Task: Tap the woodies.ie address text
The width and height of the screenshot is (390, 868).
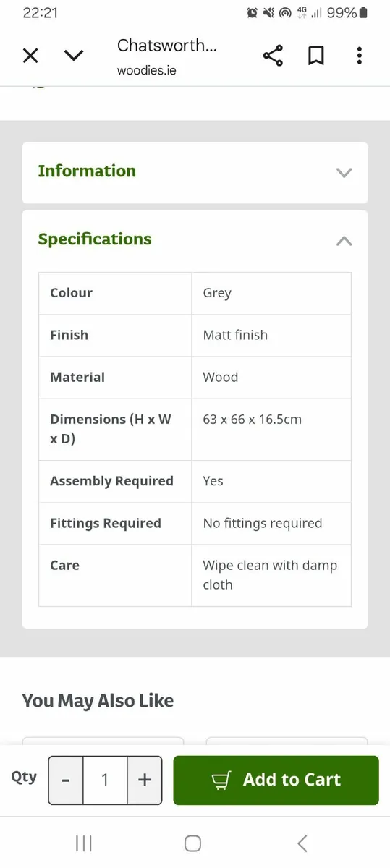Action: [x=146, y=70]
